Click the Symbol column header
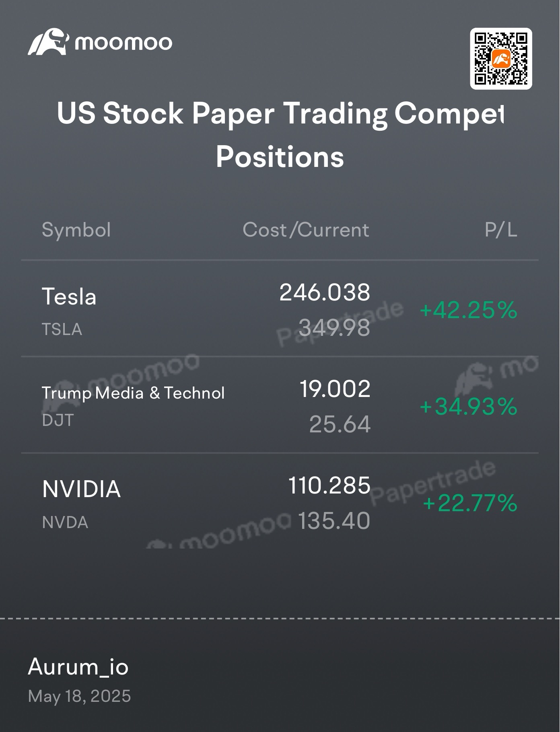Image resolution: width=560 pixels, height=732 pixels. (x=76, y=230)
